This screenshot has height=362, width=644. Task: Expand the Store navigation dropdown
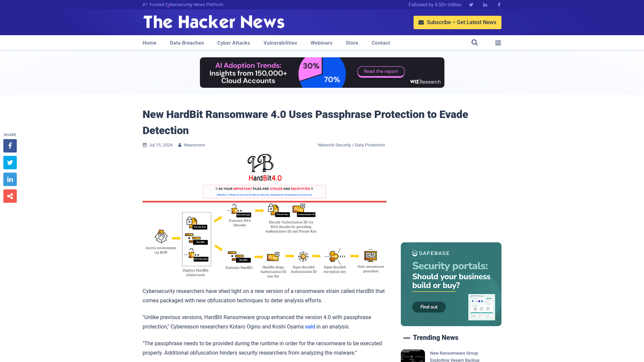(x=352, y=43)
